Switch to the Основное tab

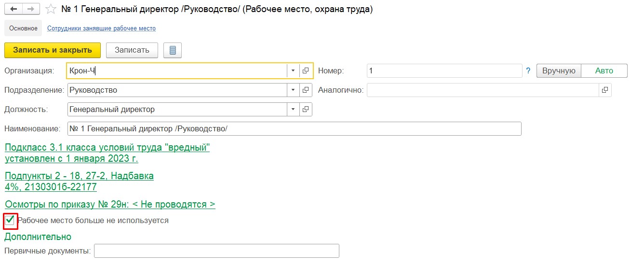coord(23,28)
